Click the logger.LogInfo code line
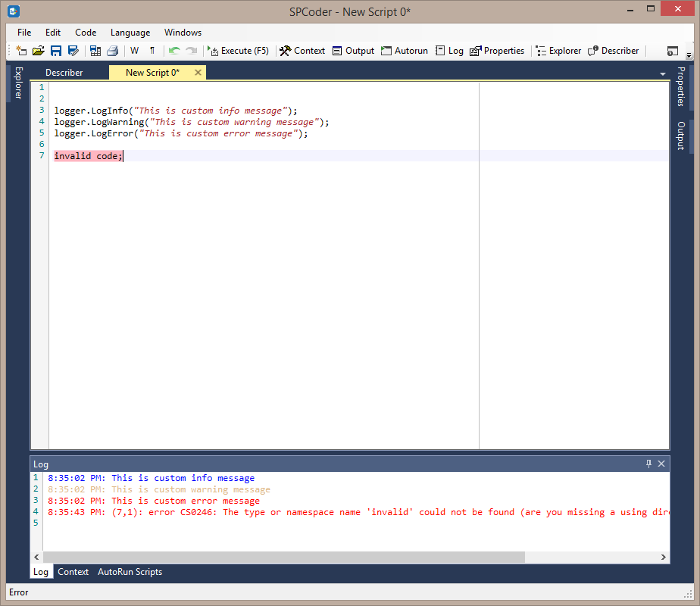The image size is (700, 606). [176, 111]
